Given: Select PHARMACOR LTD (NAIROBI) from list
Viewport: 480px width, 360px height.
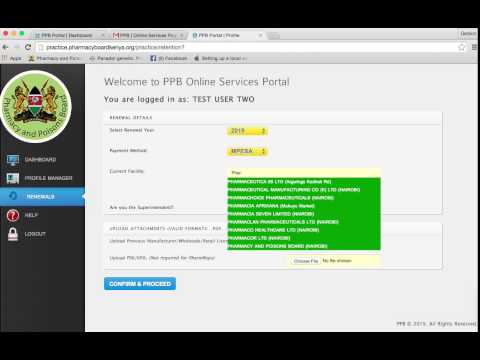Looking at the screenshot, I should coord(304,238).
